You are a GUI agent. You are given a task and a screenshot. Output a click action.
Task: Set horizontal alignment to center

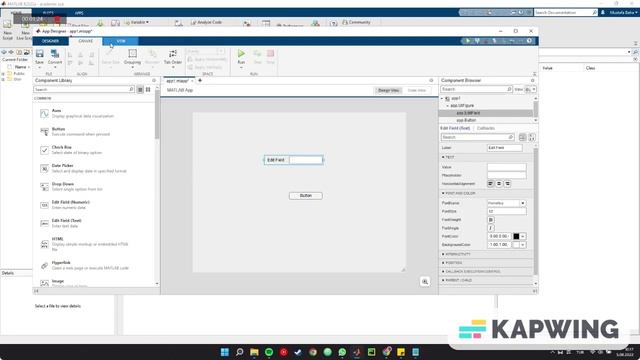[x=499, y=184]
